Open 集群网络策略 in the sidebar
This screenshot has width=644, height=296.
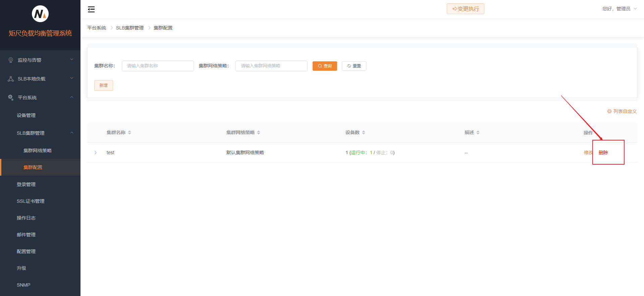38,151
